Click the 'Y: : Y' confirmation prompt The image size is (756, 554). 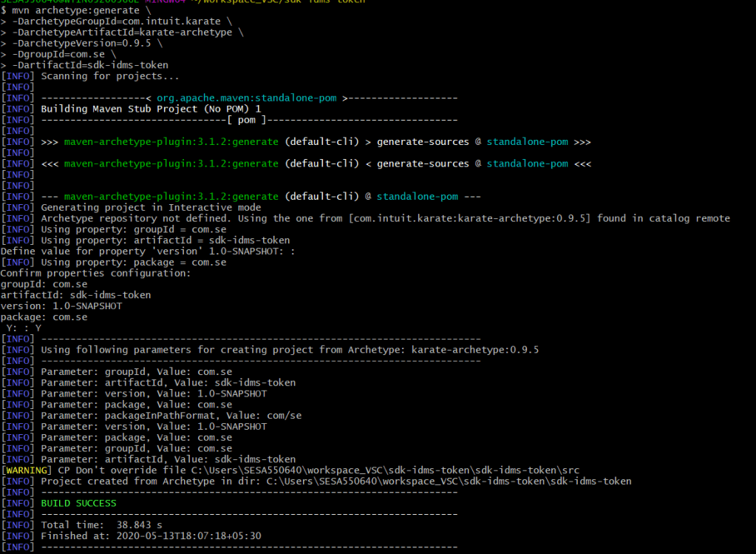pyautogui.click(x=24, y=328)
